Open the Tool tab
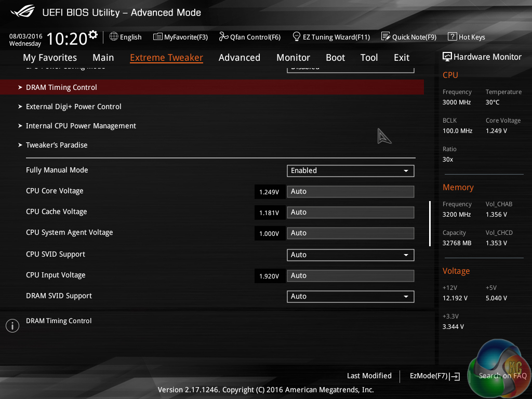The image size is (532, 399). coord(369,58)
